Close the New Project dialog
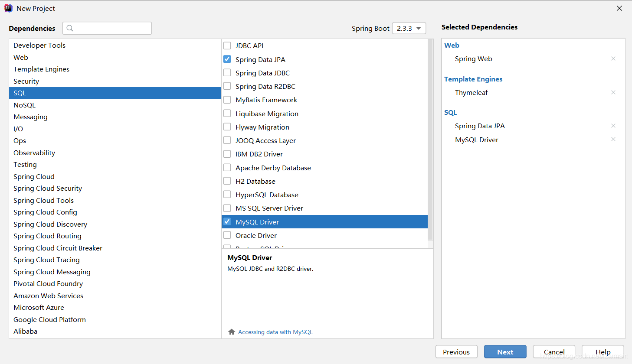The image size is (632, 364). click(619, 8)
